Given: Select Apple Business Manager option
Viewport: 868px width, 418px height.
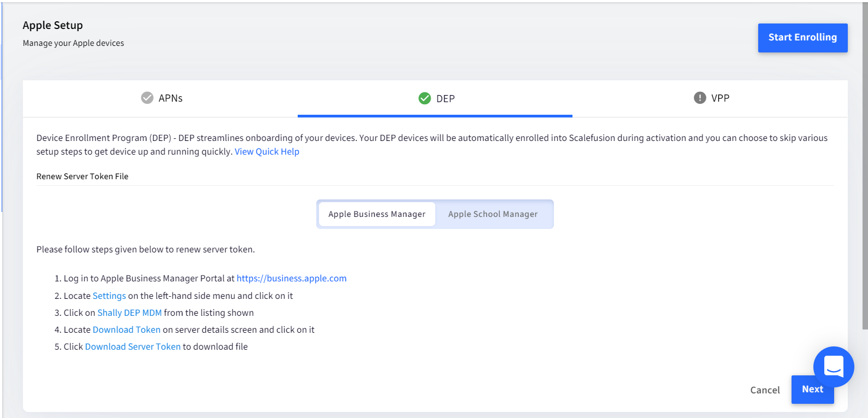Looking at the screenshot, I should pos(377,214).
